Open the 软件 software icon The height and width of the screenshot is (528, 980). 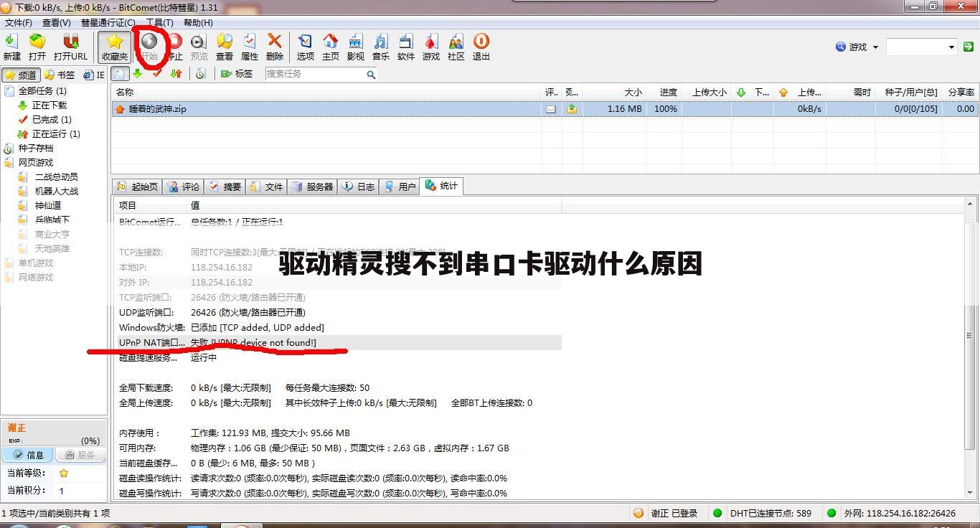tap(406, 47)
